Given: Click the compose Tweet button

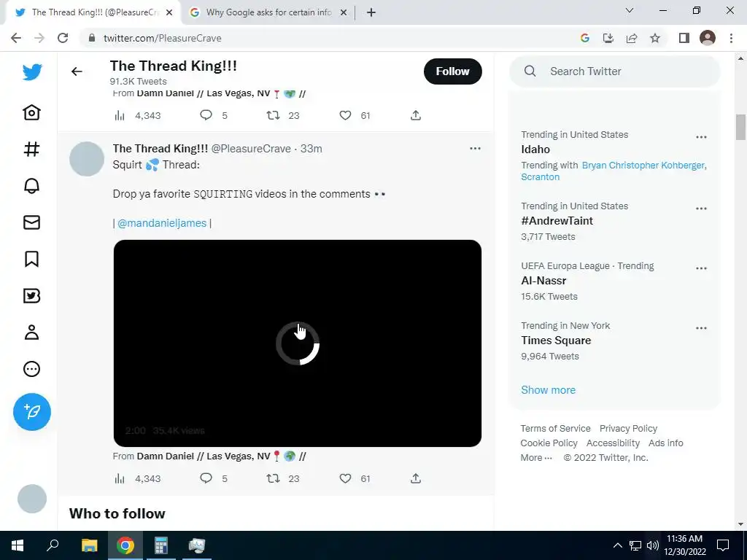Looking at the screenshot, I should click(32, 412).
